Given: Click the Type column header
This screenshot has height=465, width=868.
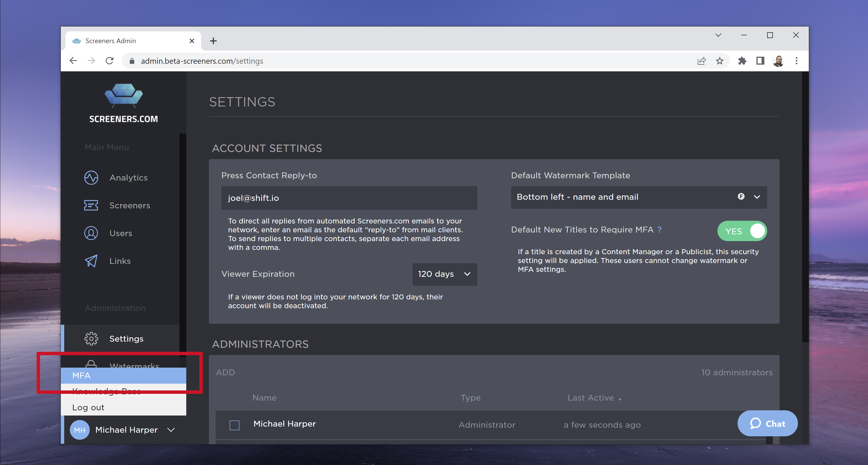Looking at the screenshot, I should pos(471,398).
